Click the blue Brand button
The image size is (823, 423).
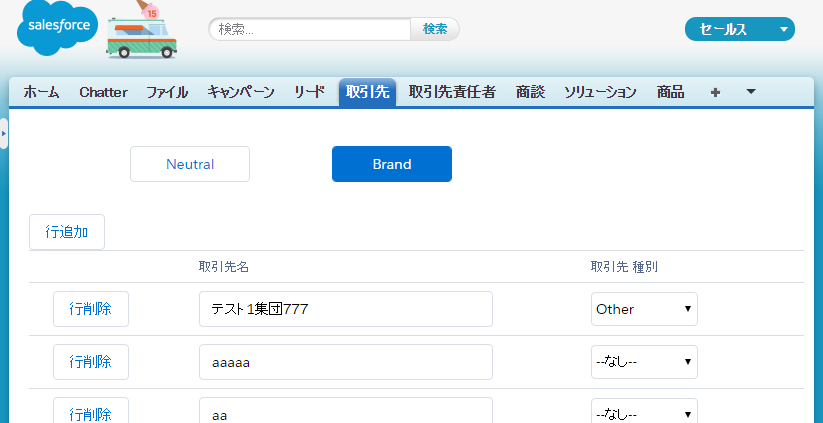pos(392,164)
